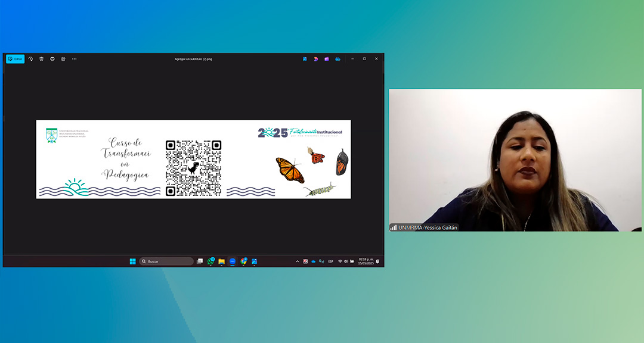Click the Editar button in Photos
Image resolution: width=644 pixels, height=343 pixels.
15,59
